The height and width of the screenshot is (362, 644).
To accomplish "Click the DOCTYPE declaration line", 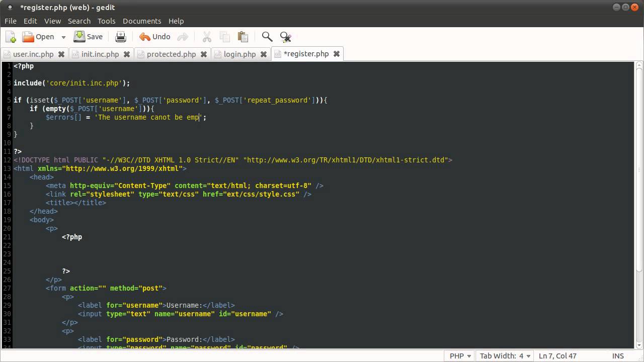I will point(233,160).
